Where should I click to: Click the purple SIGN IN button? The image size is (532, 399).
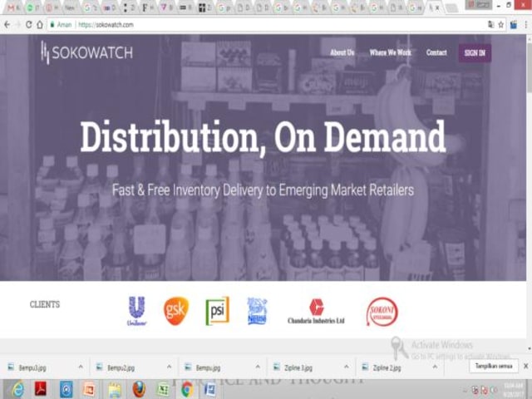pyautogui.click(x=475, y=53)
